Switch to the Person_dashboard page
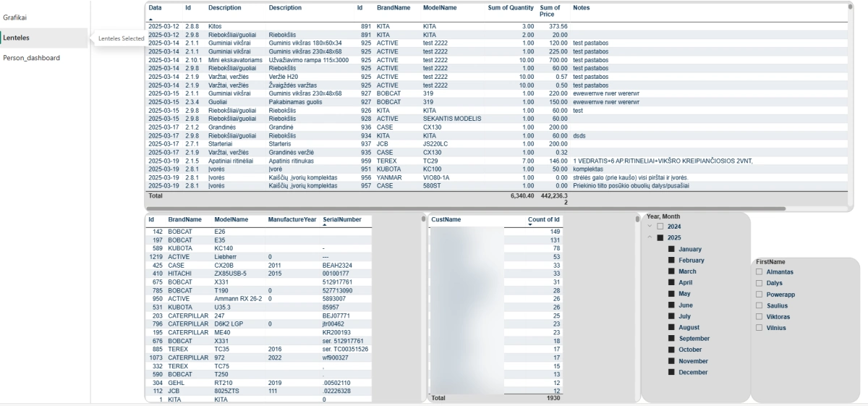868x406 pixels. 31,58
